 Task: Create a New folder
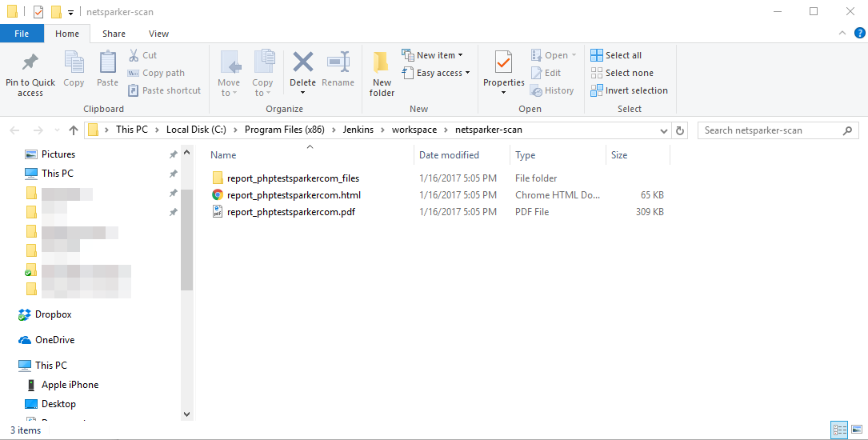click(382, 74)
